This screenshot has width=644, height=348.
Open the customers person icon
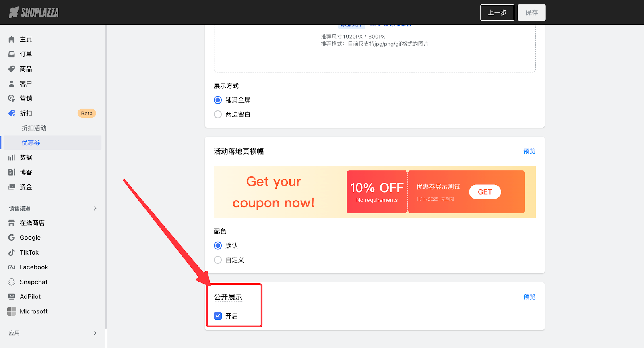(x=12, y=84)
